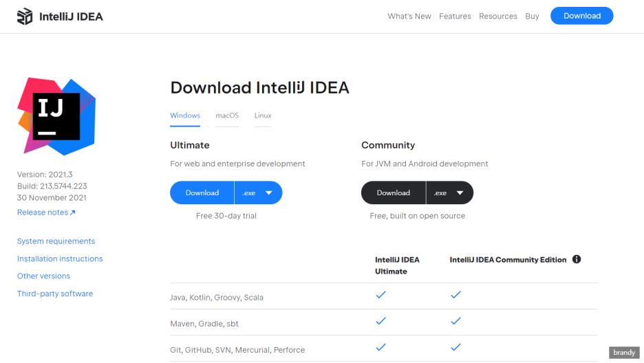Open the Resources navigation item
This screenshot has width=644, height=363.
[x=497, y=16]
